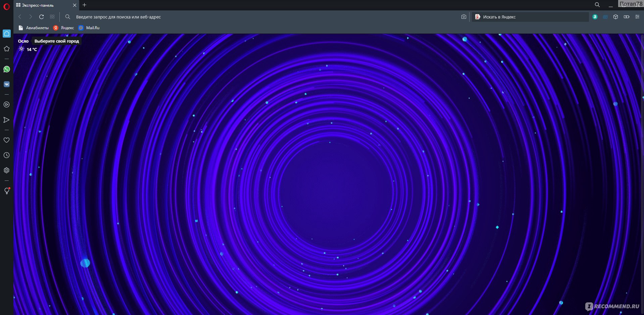Click the Осло city weather label
Image resolution: width=644 pixels, height=315 pixels.
[23, 41]
